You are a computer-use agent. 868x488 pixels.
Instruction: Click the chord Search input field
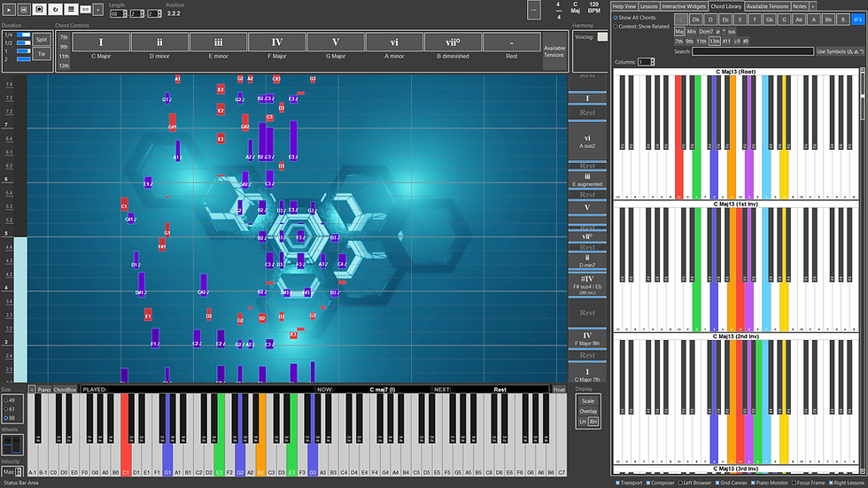(x=753, y=51)
